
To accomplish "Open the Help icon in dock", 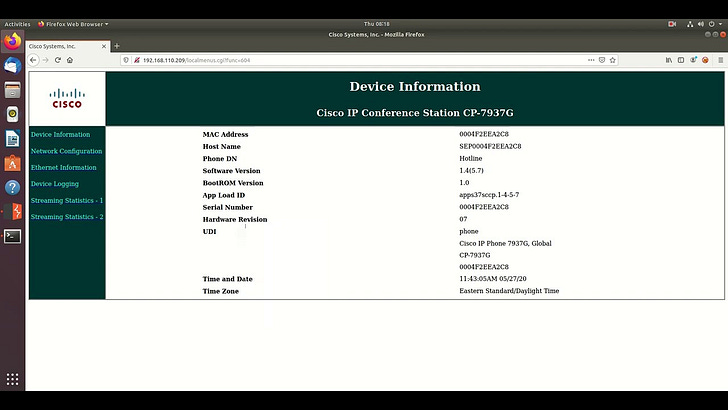I will point(13,188).
